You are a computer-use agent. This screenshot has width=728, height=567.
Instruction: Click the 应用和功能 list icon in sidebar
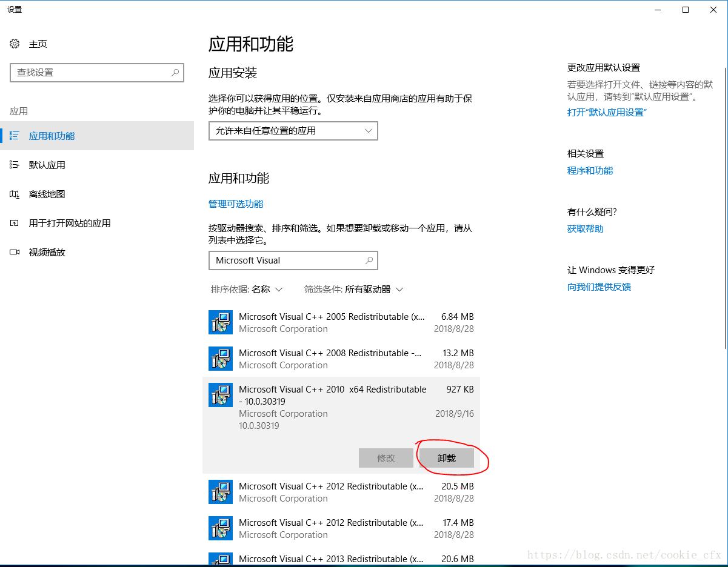15,136
